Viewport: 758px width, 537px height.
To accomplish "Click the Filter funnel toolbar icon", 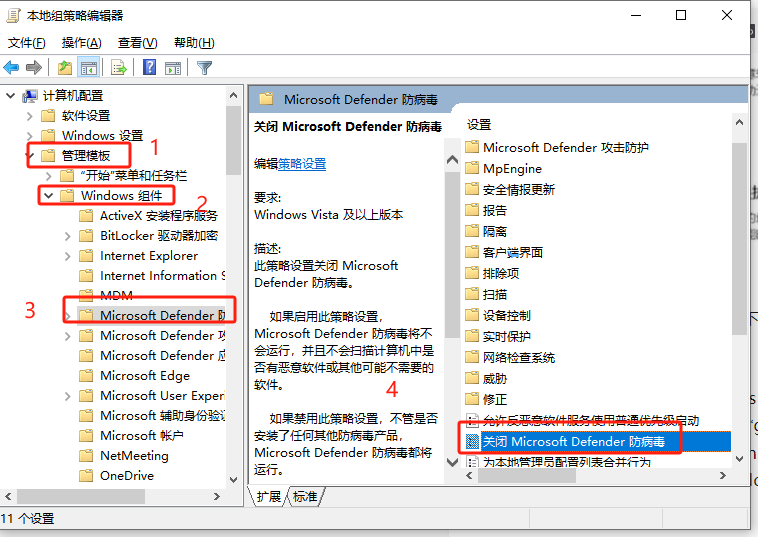I will tap(204, 68).
